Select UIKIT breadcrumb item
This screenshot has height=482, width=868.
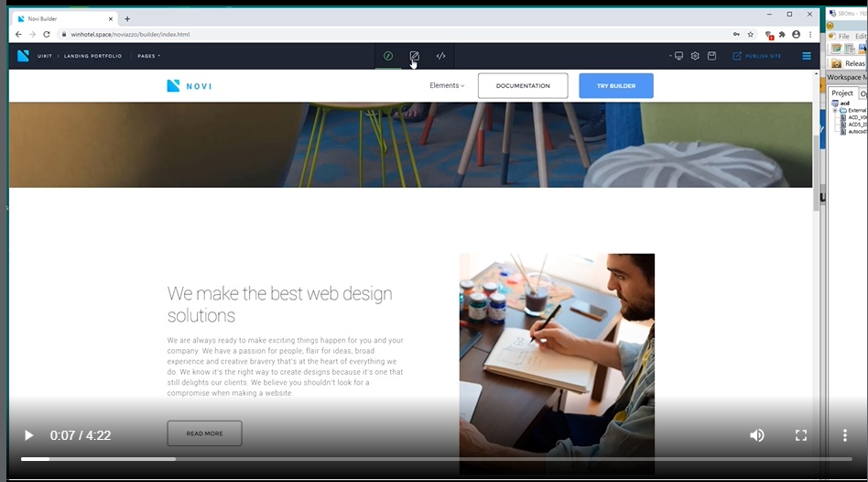[x=45, y=56]
